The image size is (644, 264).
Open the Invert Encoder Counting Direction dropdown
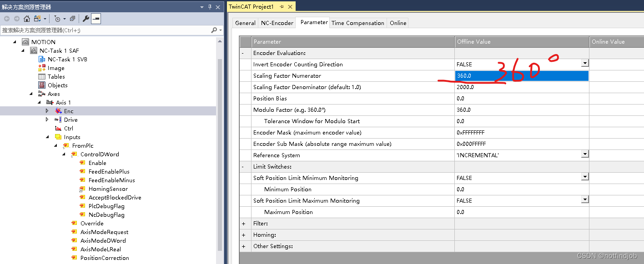(584, 64)
